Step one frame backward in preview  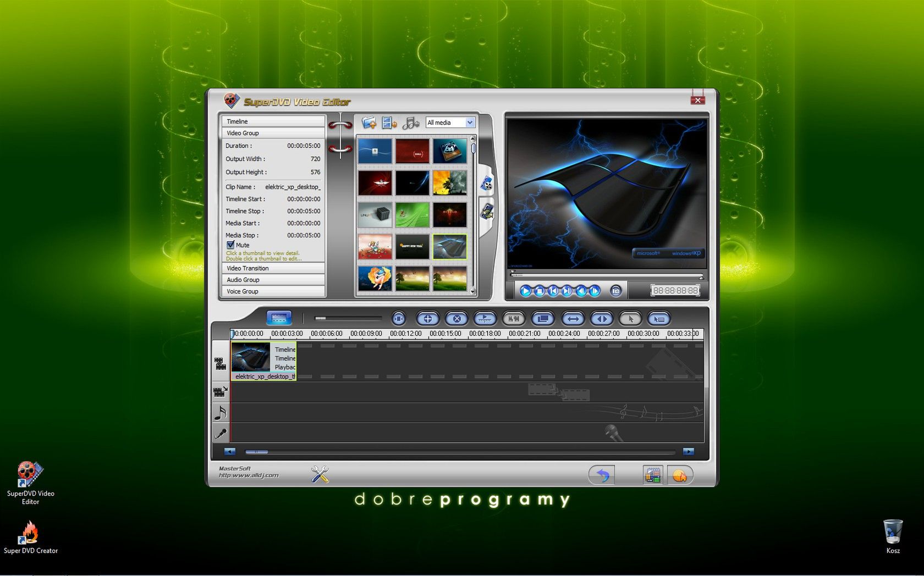581,291
